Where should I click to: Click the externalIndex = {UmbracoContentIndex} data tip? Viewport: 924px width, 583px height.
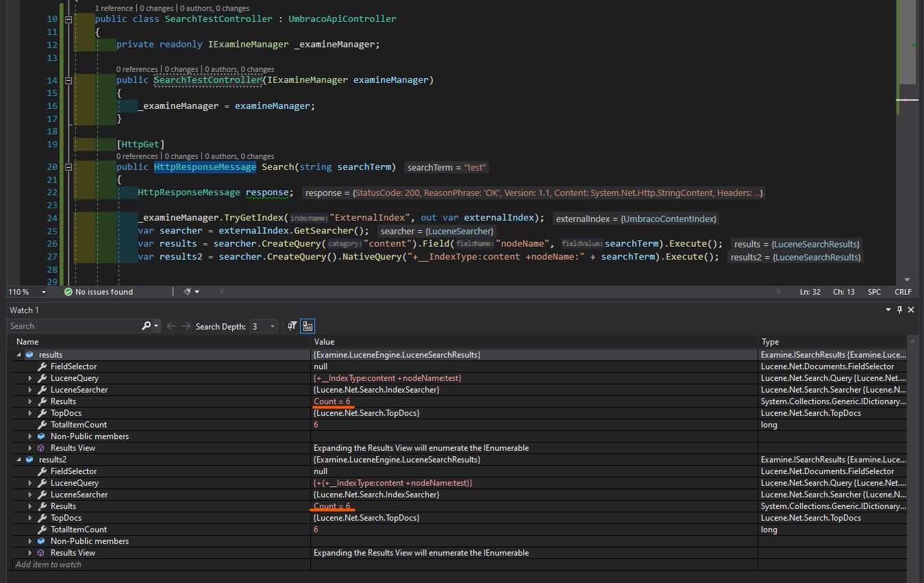636,219
